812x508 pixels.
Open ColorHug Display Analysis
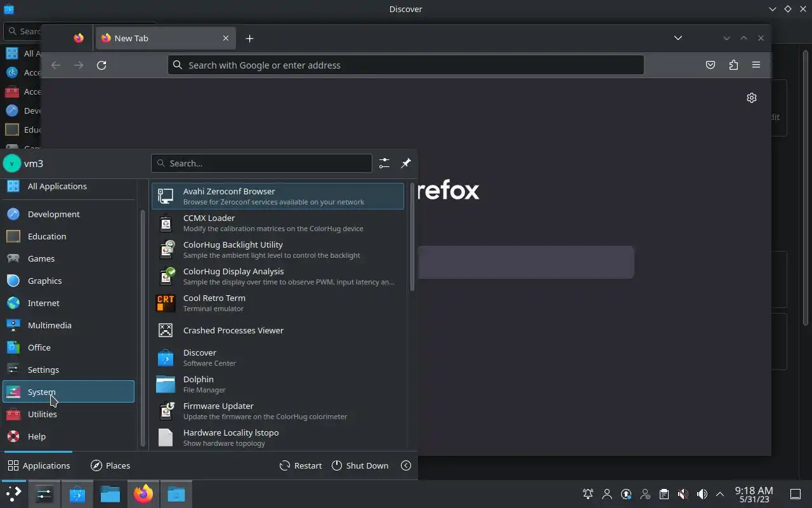tap(277, 276)
